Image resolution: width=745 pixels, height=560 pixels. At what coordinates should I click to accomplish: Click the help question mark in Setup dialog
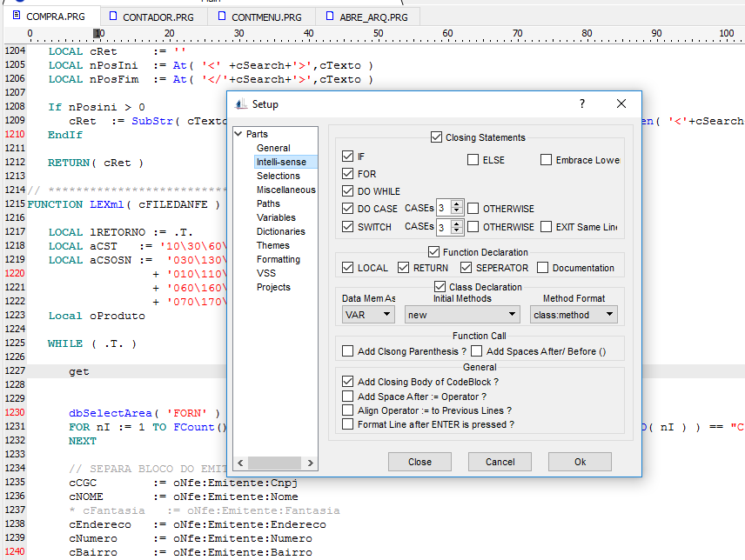pyautogui.click(x=582, y=103)
